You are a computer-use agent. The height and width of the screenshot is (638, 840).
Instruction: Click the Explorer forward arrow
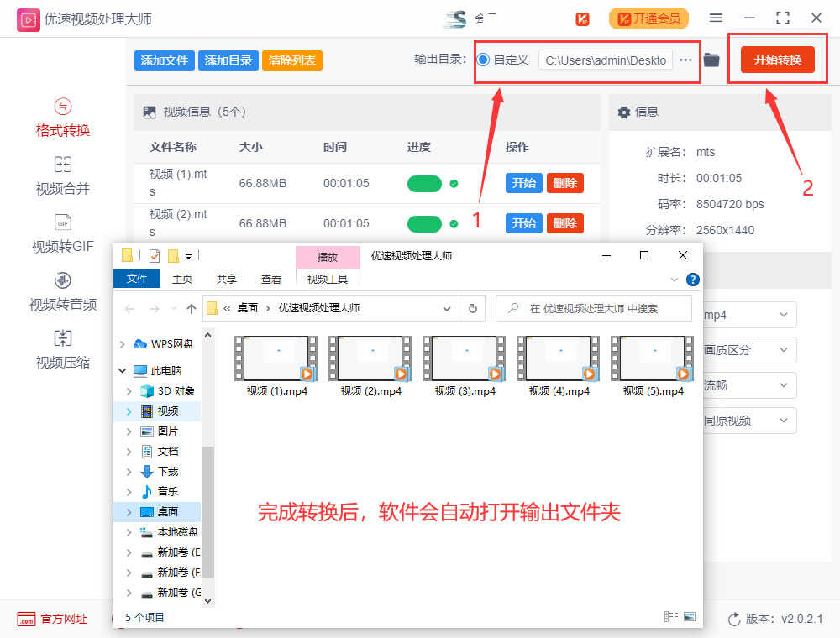click(x=155, y=308)
